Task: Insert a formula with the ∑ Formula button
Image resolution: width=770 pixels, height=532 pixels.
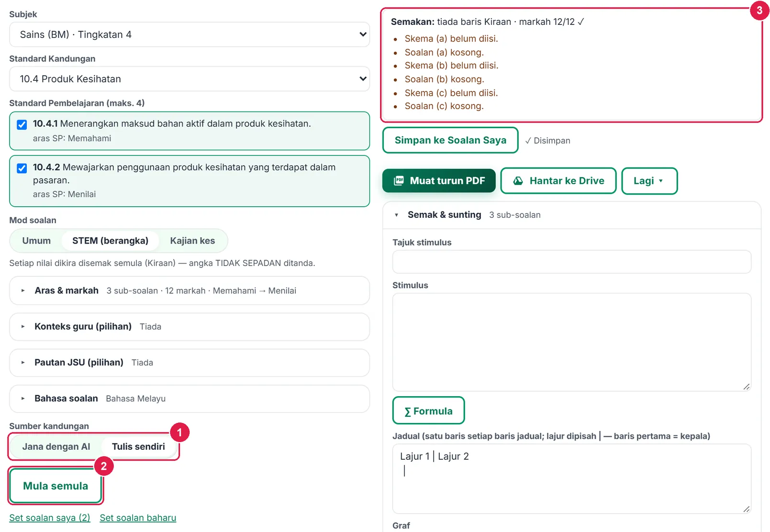Action: 428,410
